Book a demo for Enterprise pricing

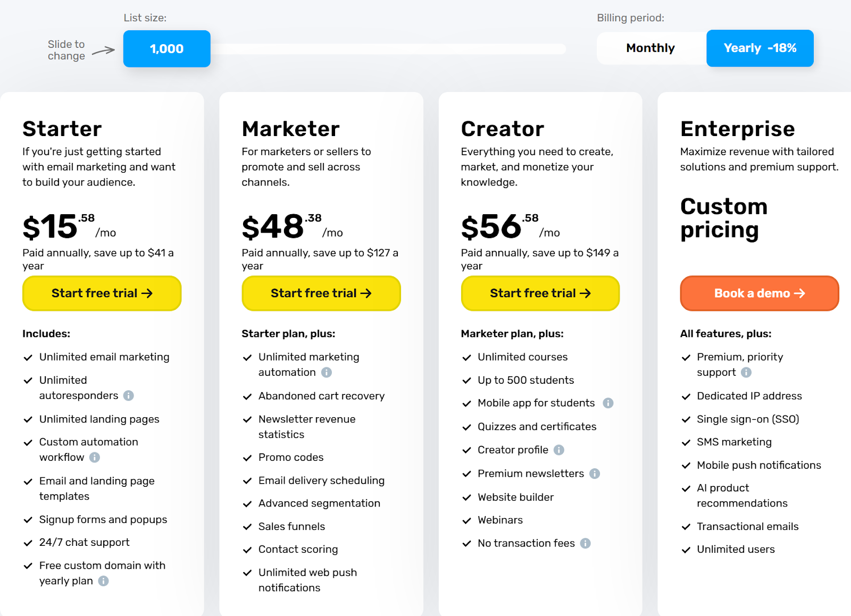coord(759,293)
